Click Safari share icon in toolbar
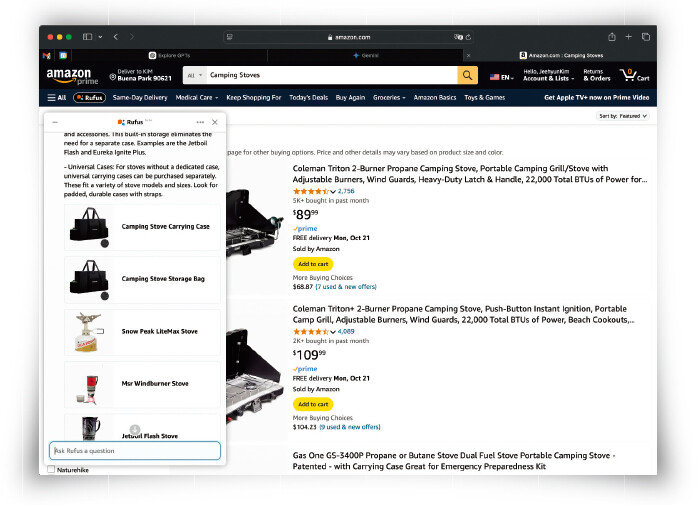Viewport: 700px width, 505px height. pyautogui.click(x=612, y=37)
